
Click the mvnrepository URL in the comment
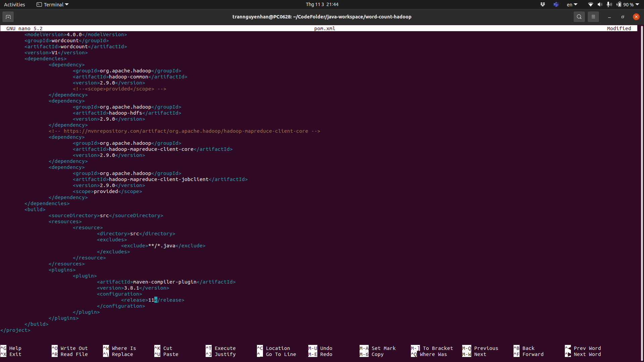(x=185, y=131)
